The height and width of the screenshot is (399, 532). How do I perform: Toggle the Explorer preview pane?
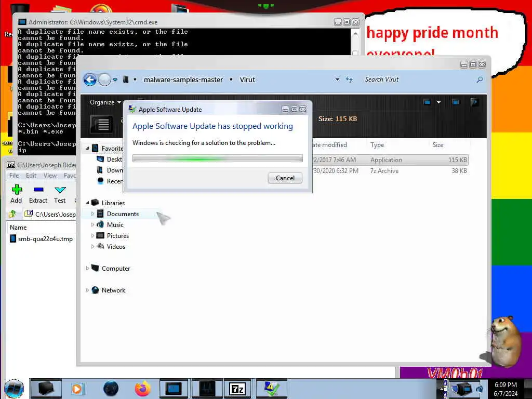coord(456,102)
